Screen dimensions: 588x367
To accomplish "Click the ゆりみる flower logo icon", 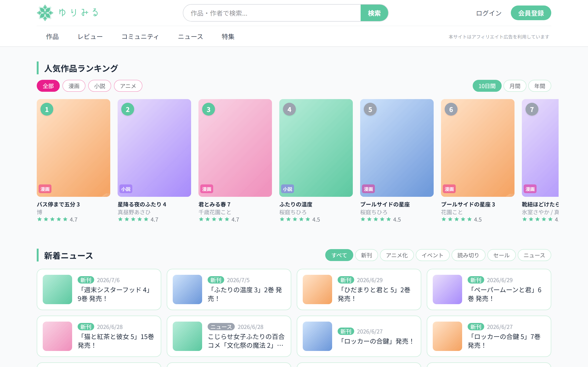I will (45, 13).
